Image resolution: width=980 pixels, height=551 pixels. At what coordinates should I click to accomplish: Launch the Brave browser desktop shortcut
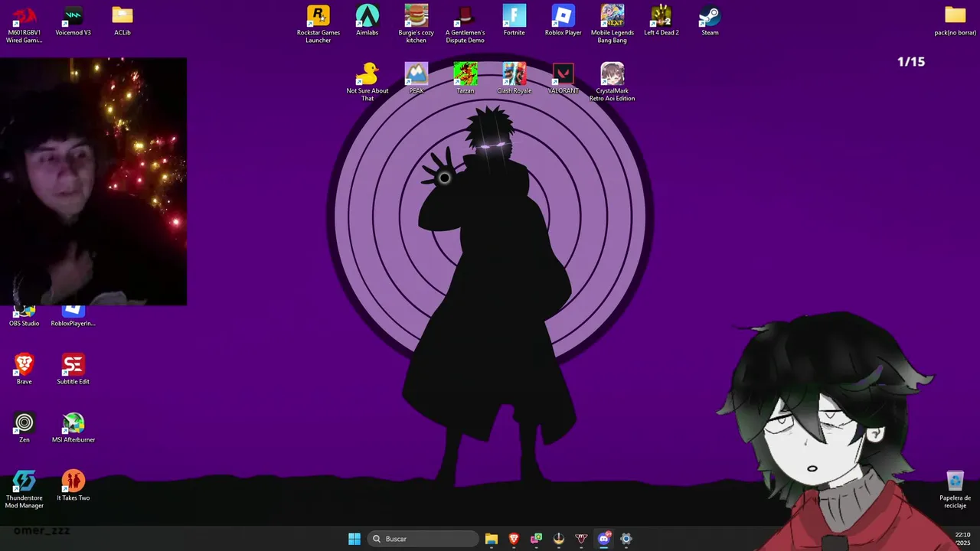point(24,369)
